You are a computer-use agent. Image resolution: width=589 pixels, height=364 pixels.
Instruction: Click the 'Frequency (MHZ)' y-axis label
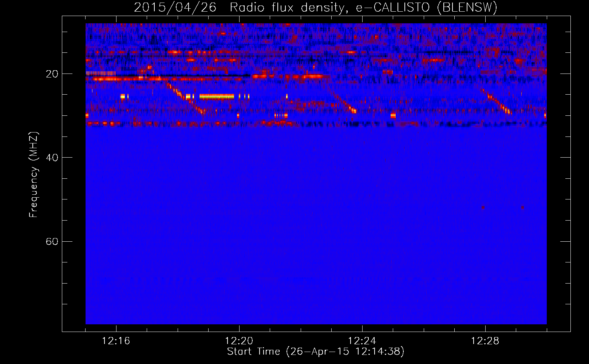coord(33,175)
